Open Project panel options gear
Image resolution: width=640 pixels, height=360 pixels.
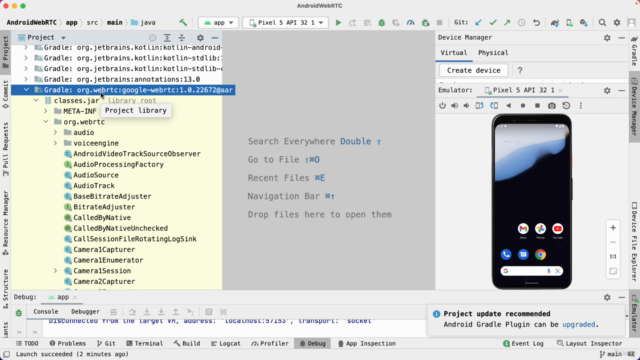200,38
